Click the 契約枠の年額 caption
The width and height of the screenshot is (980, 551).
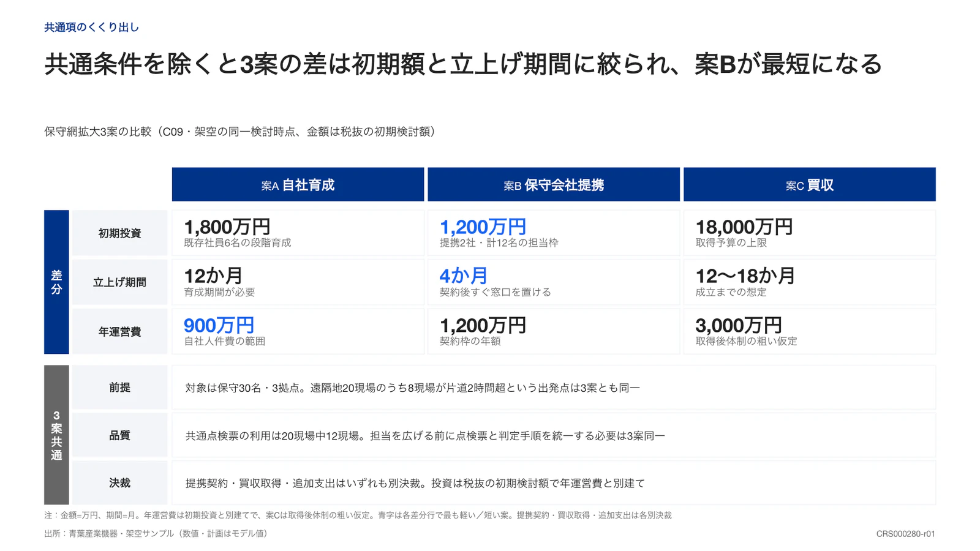pos(470,341)
